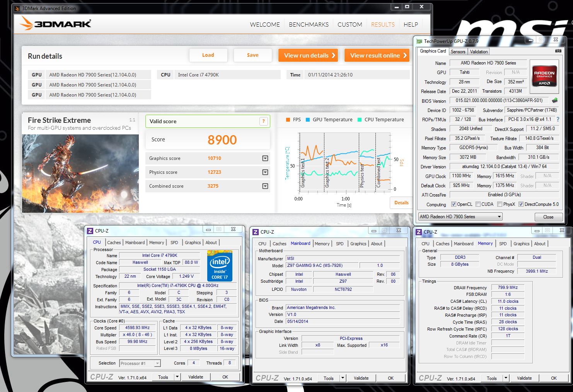
Task: Click the BIOS Version field in GPU-Z
Action: (x=499, y=100)
